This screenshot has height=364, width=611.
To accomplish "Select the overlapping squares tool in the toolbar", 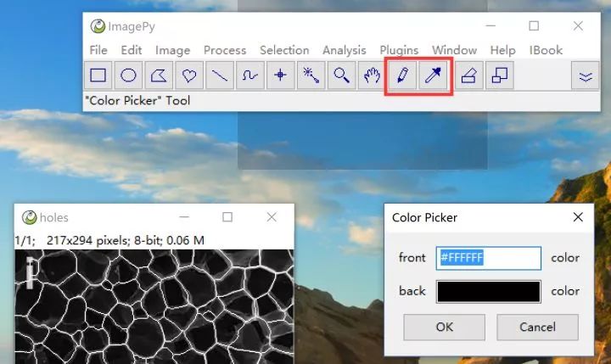I will [500, 76].
